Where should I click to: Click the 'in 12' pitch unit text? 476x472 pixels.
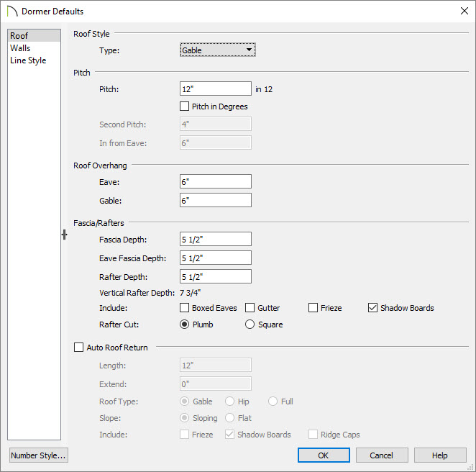coord(264,89)
